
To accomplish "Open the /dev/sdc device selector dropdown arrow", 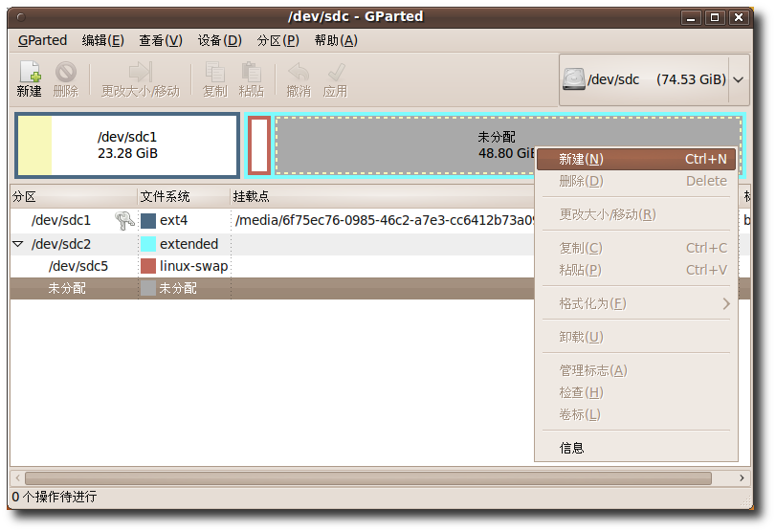I will pos(739,79).
